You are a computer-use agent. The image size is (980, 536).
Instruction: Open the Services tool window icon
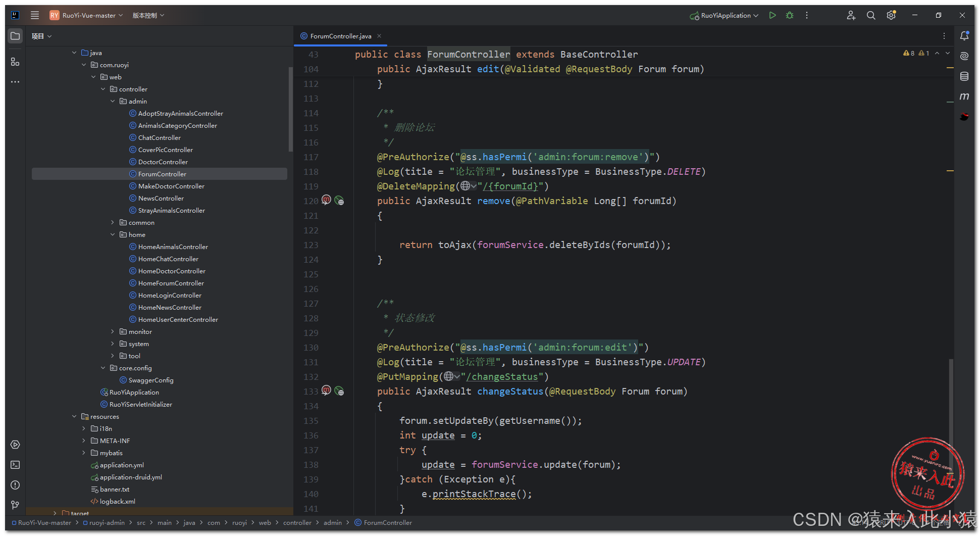[x=15, y=445]
